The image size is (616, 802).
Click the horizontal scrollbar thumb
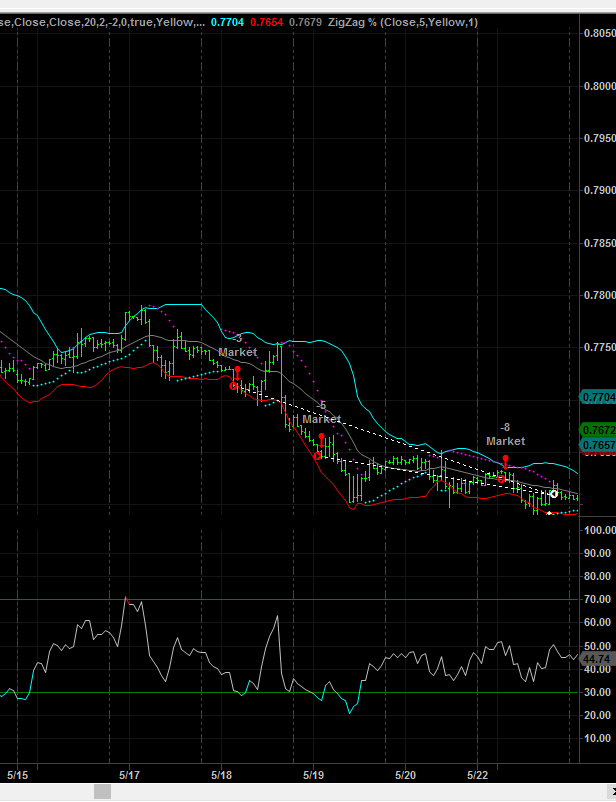(x=103, y=792)
